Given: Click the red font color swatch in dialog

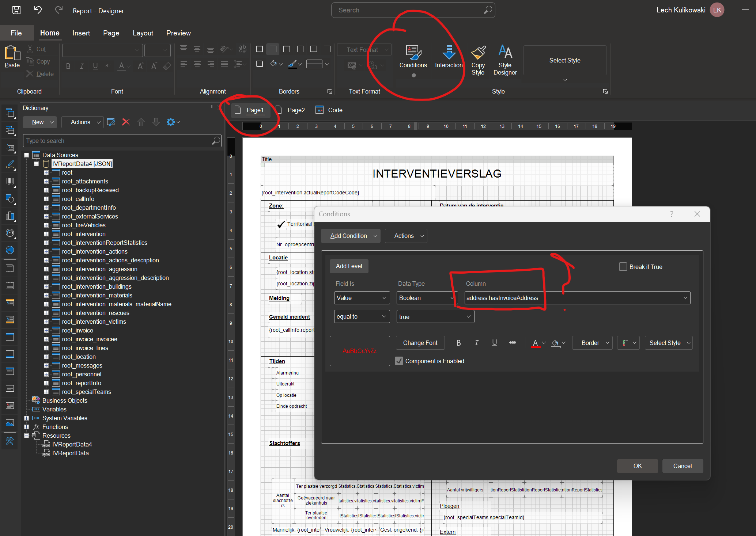Looking at the screenshot, I should [536, 343].
